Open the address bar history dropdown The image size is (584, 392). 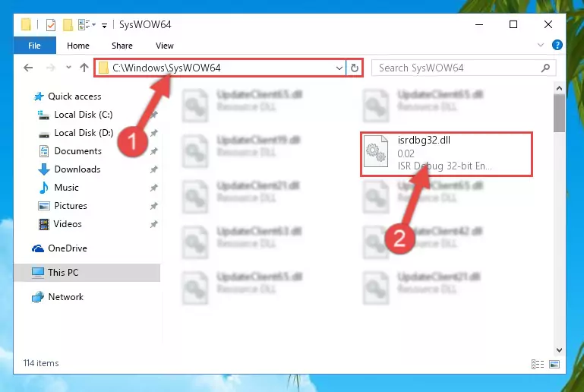click(x=339, y=68)
